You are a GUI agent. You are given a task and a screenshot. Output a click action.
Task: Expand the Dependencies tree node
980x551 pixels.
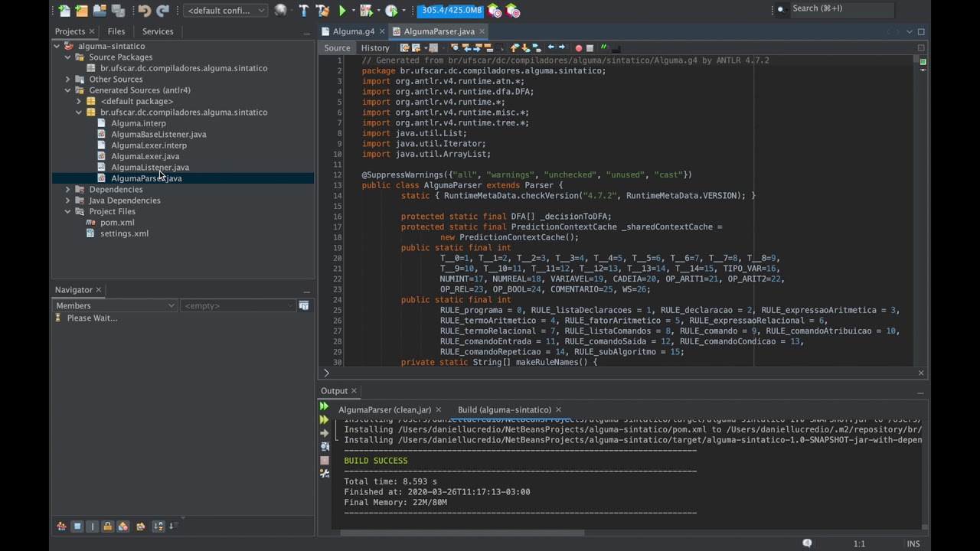(x=68, y=190)
